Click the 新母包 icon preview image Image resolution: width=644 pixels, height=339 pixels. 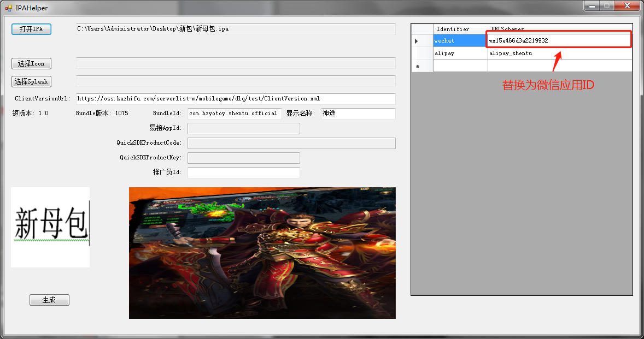(50, 227)
